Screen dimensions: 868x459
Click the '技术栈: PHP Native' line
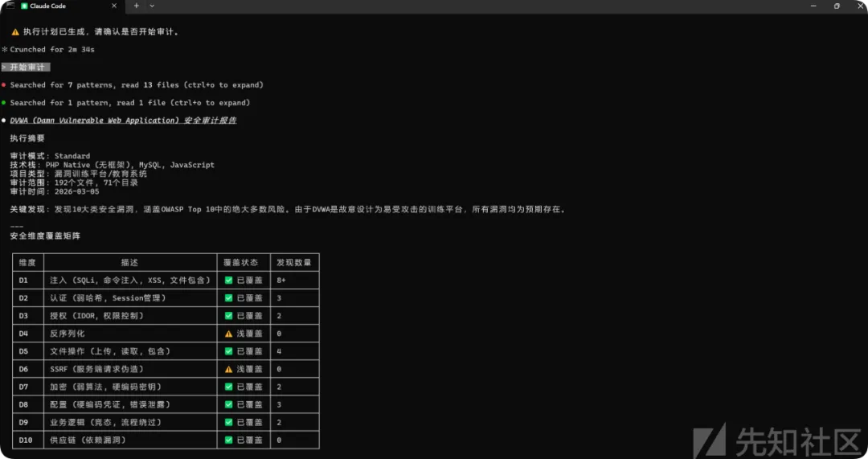tap(112, 165)
